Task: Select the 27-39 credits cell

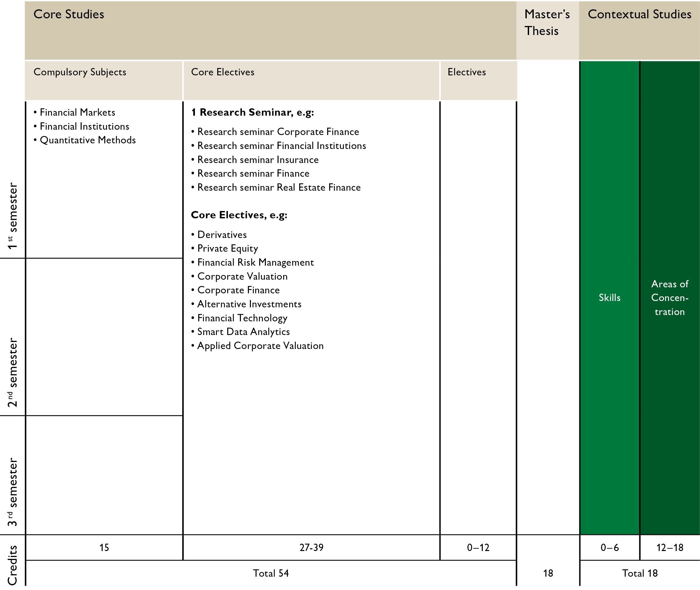Action: point(311,548)
